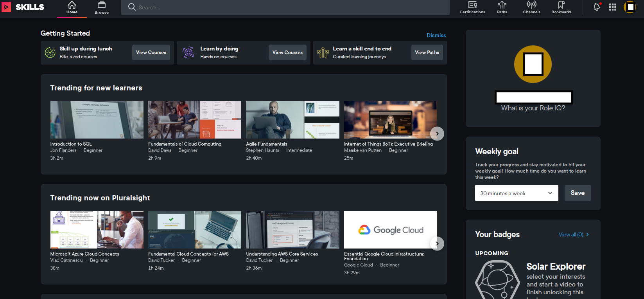
Task: Click author name Stephen Haunts
Action: tap(263, 150)
